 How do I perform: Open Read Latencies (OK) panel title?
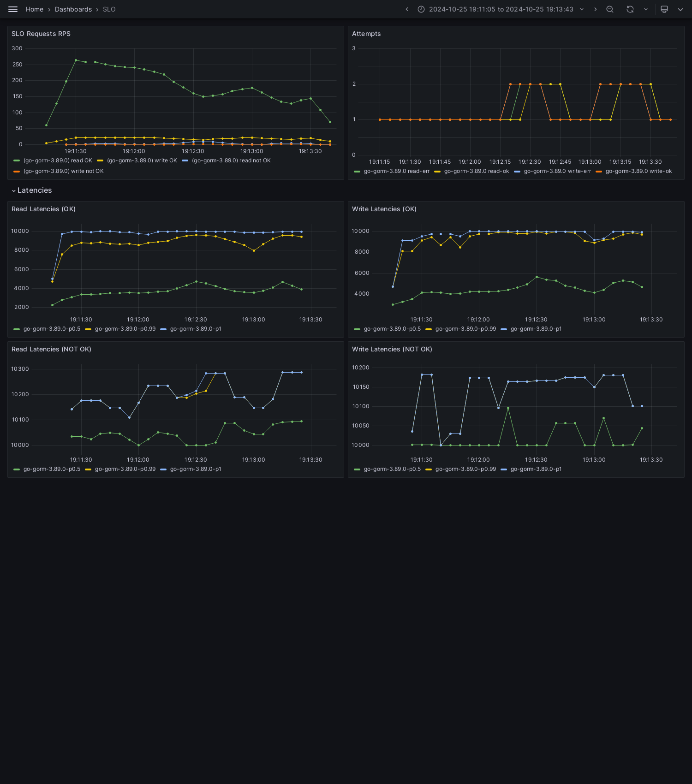point(43,209)
